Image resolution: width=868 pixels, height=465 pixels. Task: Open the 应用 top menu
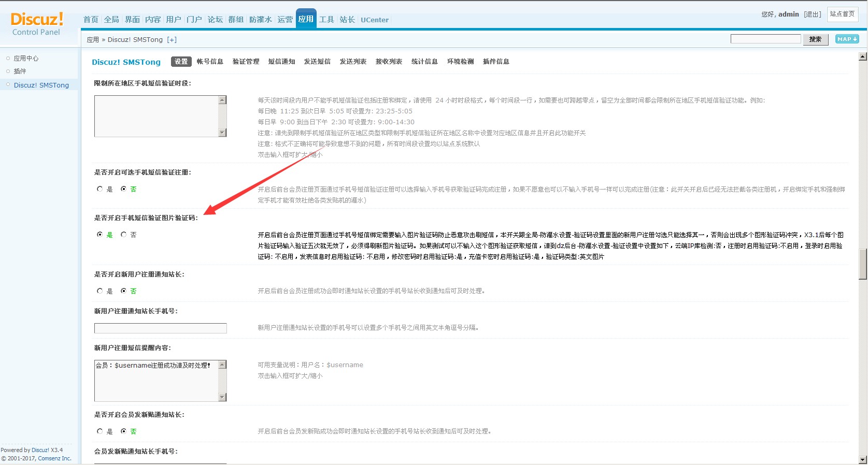point(306,19)
